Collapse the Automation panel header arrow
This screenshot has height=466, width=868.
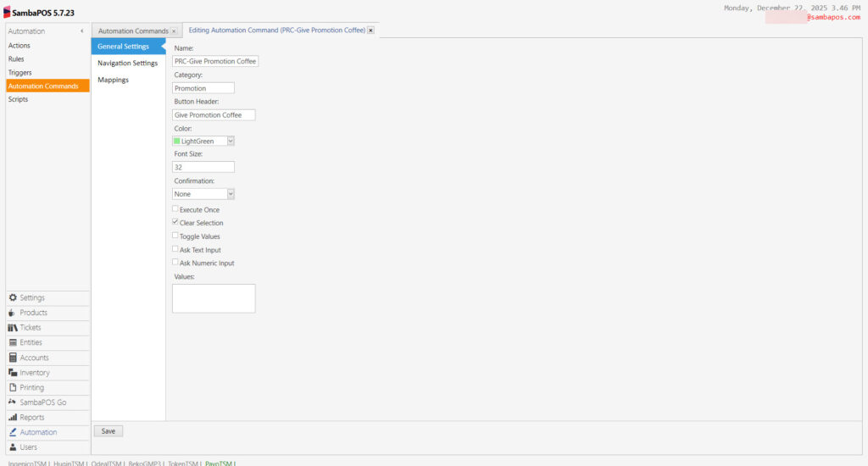(x=81, y=31)
